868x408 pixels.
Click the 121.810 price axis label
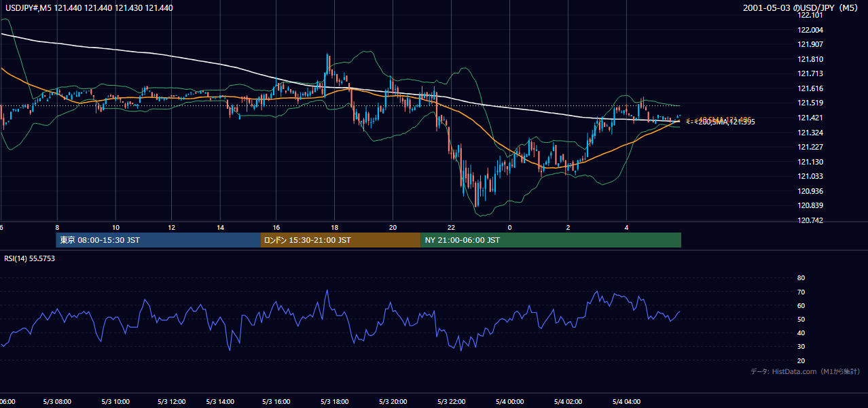click(x=810, y=59)
